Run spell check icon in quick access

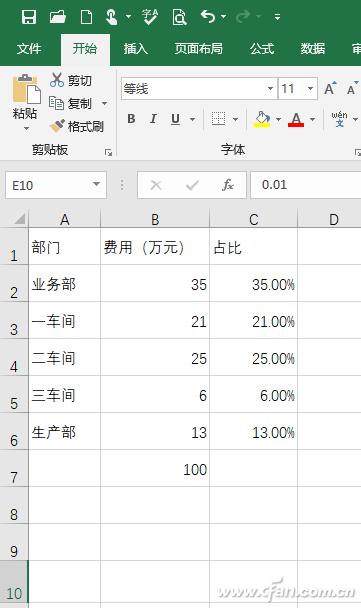click(150, 17)
